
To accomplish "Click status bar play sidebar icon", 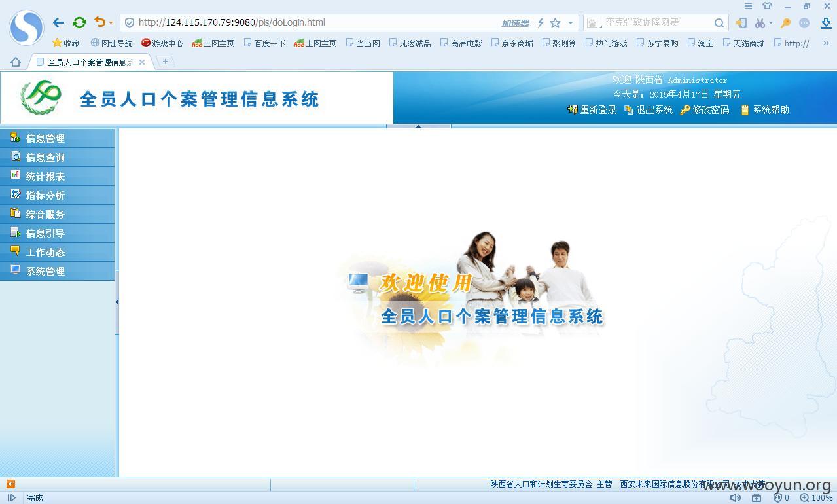I will [x=11, y=497].
